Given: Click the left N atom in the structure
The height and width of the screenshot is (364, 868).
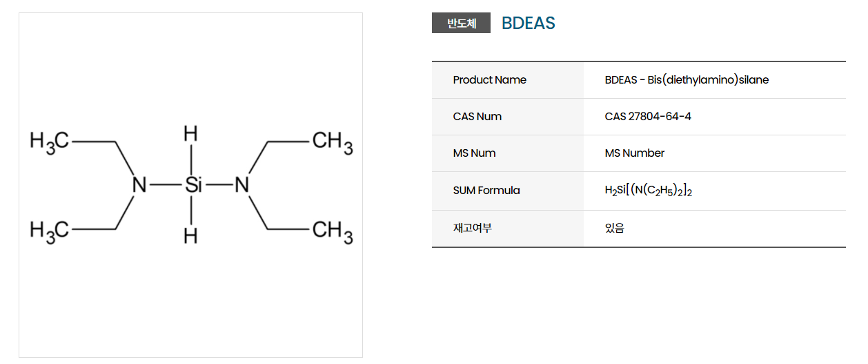Looking at the screenshot, I should [x=139, y=185].
